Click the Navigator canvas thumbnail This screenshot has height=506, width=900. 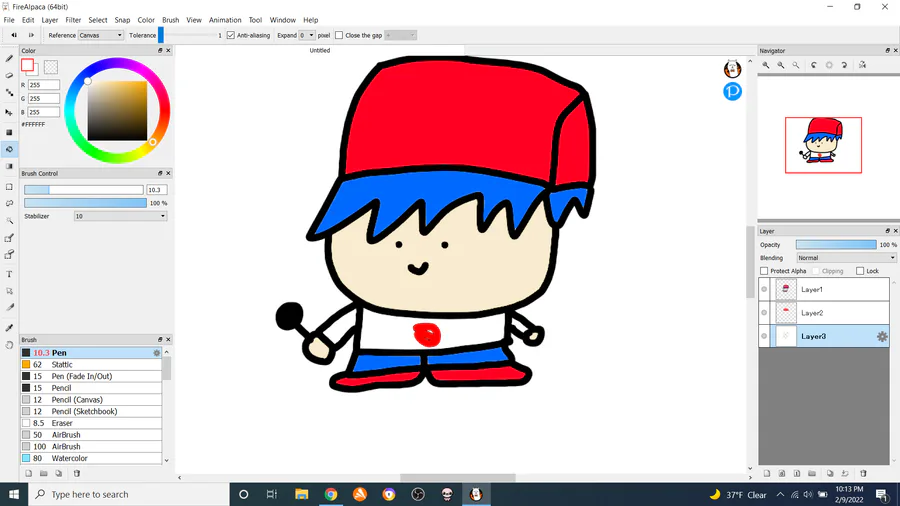(823, 145)
